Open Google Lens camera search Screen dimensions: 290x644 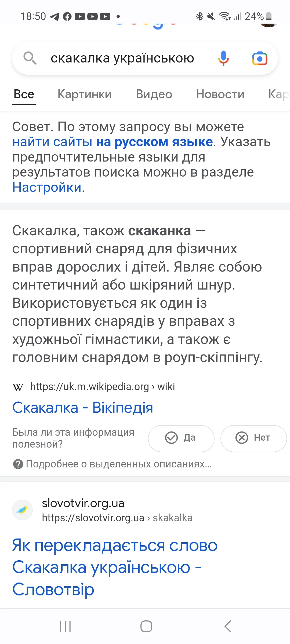coord(260,58)
